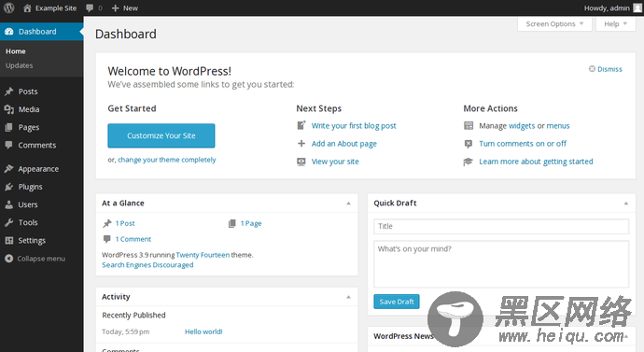The width and height of the screenshot is (644, 352).
Task: Click the plus icon next to New
Action: [116, 7]
